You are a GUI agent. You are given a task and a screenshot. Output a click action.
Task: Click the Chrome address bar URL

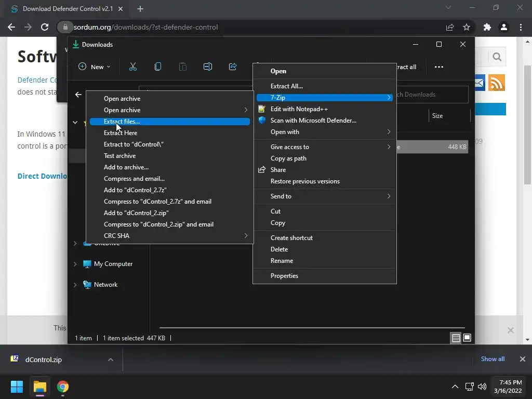pos(145,27)
